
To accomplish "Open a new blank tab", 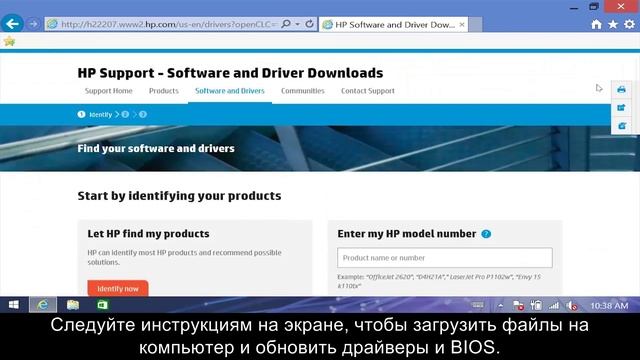I will click(x=475, y=24).
